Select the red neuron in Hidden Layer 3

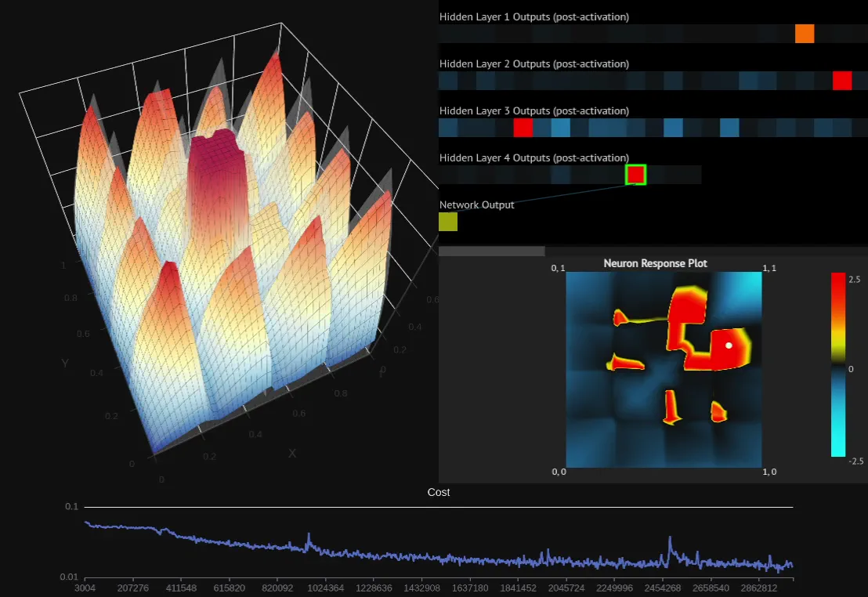tap(523, 128)
